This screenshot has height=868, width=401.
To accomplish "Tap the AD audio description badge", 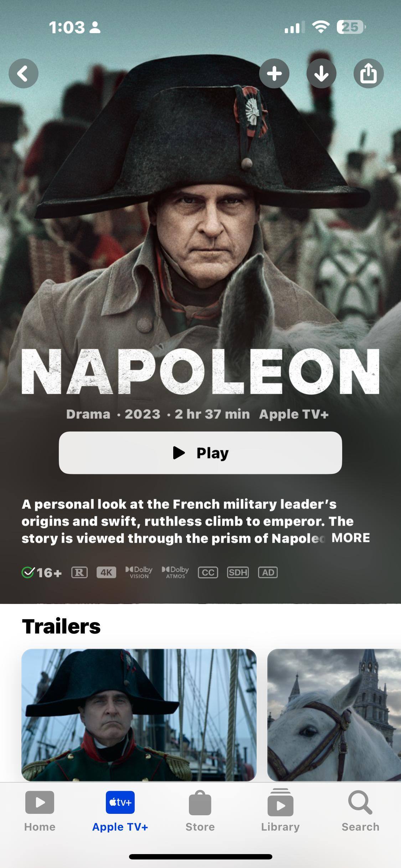I will (268, 572).
